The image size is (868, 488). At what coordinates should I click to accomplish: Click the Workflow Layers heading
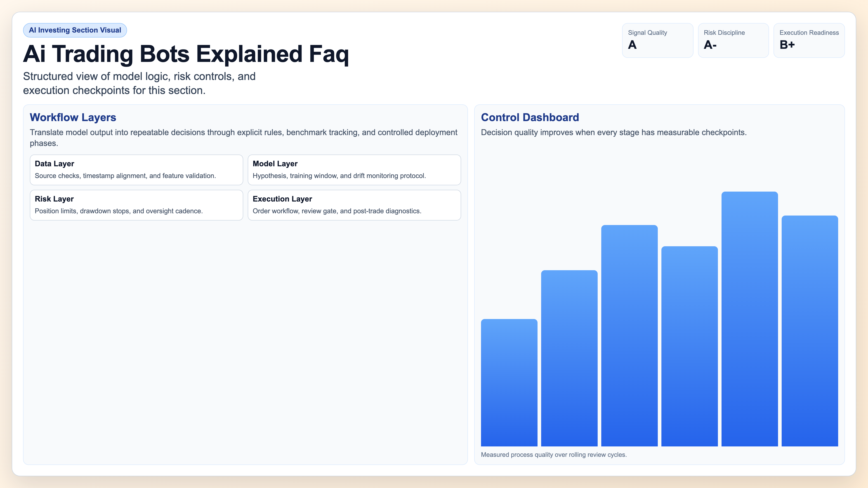coord(73,117)
